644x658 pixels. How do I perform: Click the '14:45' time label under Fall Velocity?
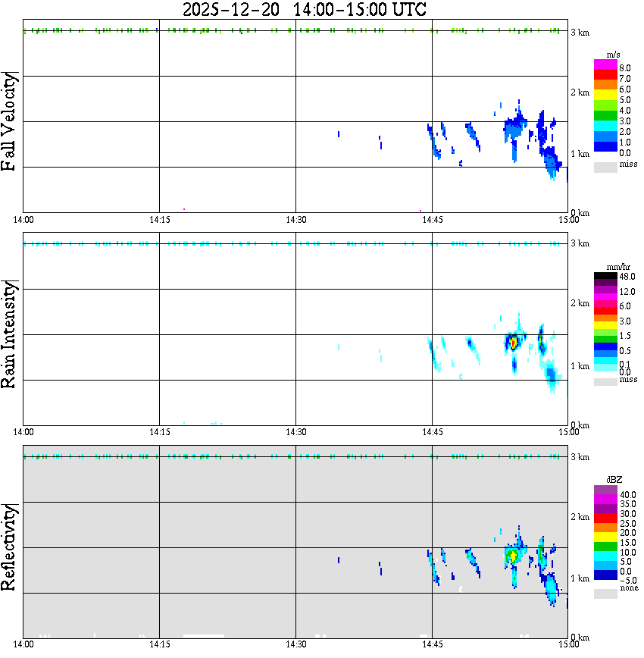[433, 220]
